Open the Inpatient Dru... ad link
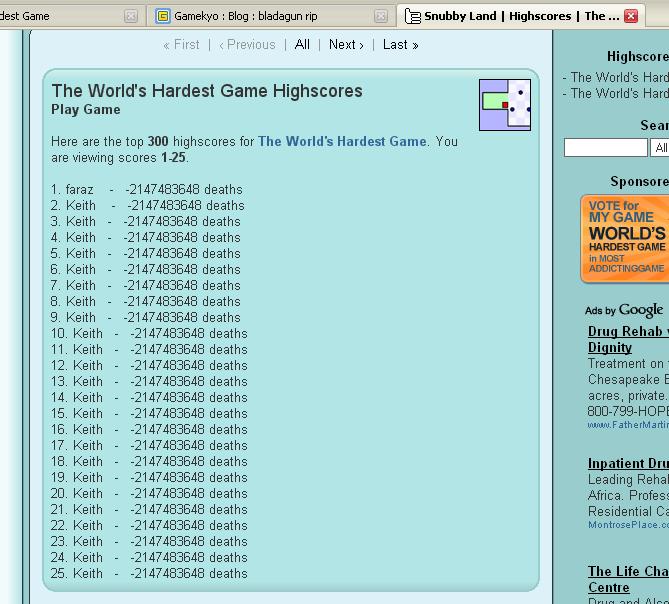Image resolution: width=669 pixels, height=604 pixels. pos(628,463)
